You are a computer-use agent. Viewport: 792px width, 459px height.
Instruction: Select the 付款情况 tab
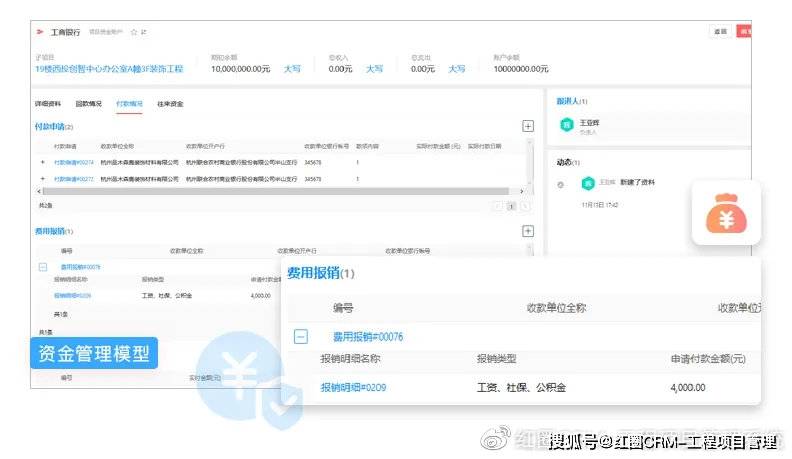129,104
